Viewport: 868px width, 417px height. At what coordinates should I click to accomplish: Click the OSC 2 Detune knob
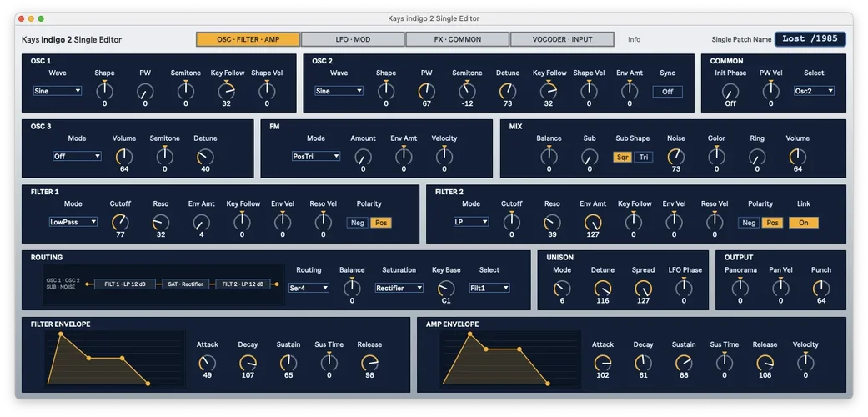508,91
